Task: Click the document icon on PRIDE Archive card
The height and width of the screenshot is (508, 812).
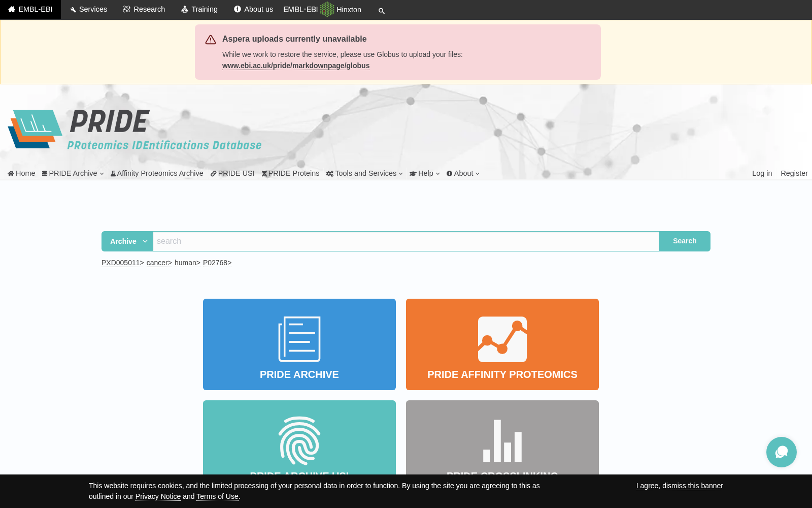Action: [x=299, y=339]
